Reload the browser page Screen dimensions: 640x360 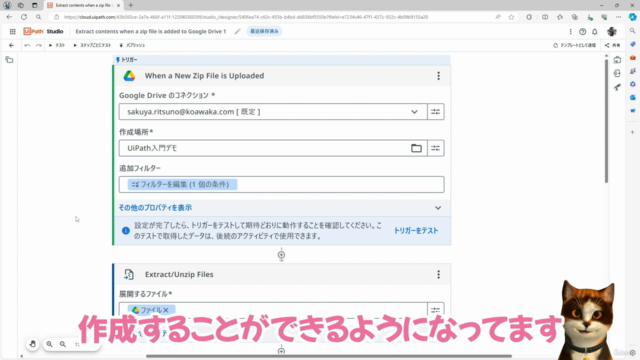click(x=24, y=17)
